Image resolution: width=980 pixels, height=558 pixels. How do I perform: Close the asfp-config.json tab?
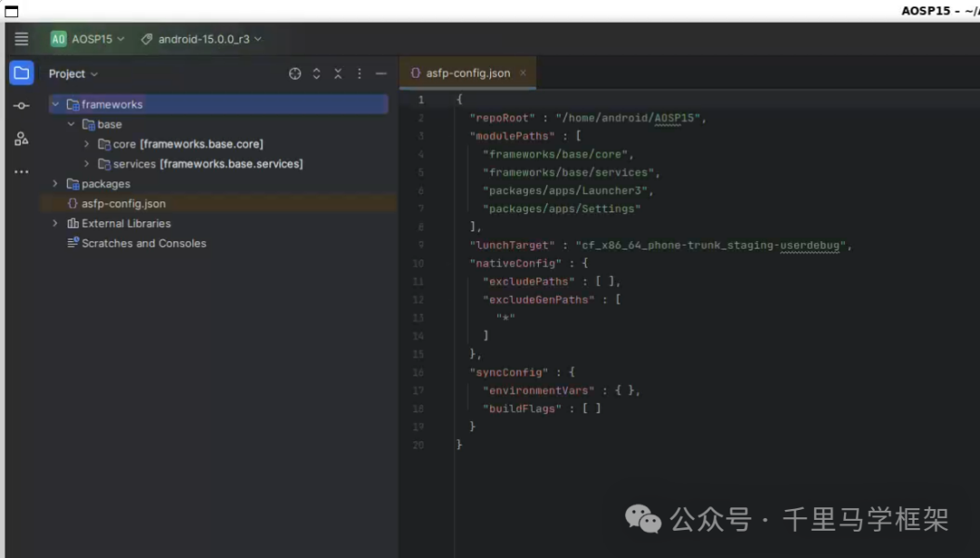[524, 73]
